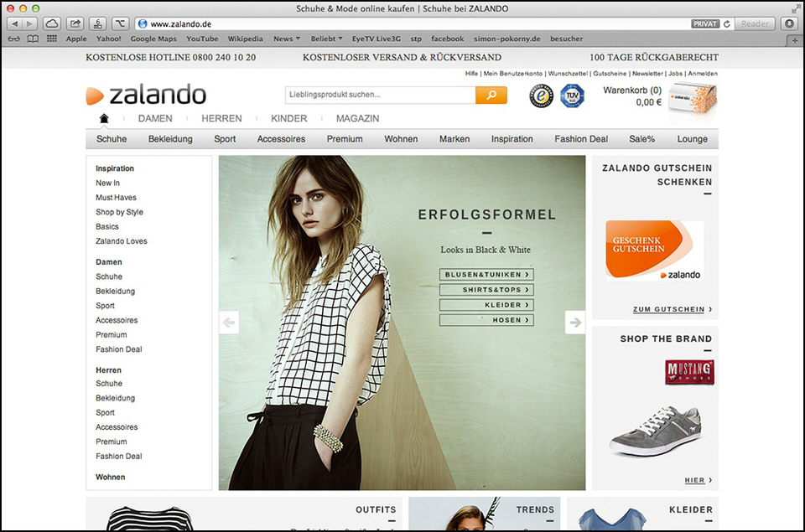Click the BLUSEN&TUNIKEN banner button

[486, 275]
